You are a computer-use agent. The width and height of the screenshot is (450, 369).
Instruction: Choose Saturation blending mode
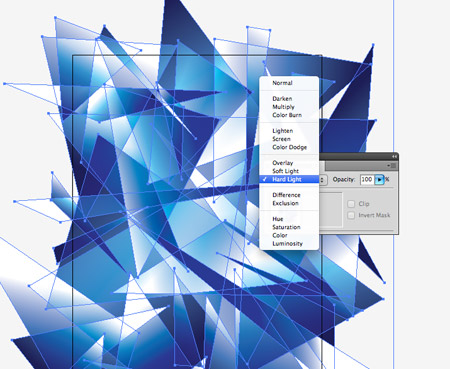(286, 227)
